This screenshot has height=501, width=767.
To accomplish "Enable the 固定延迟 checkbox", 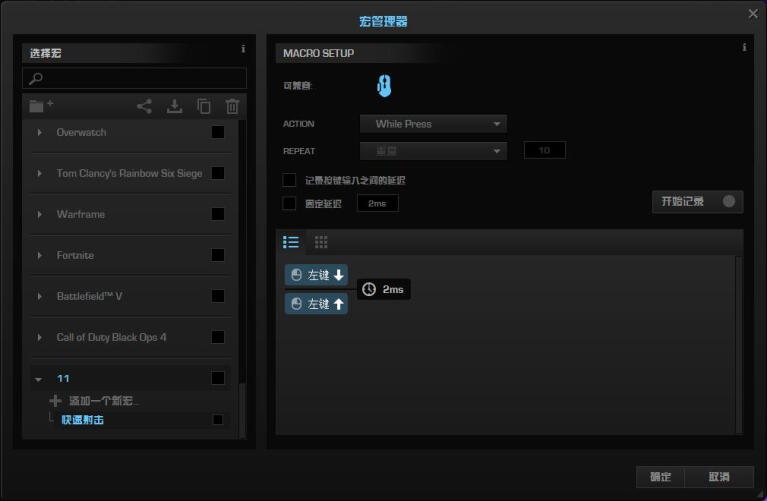I will tap(289, 203).
